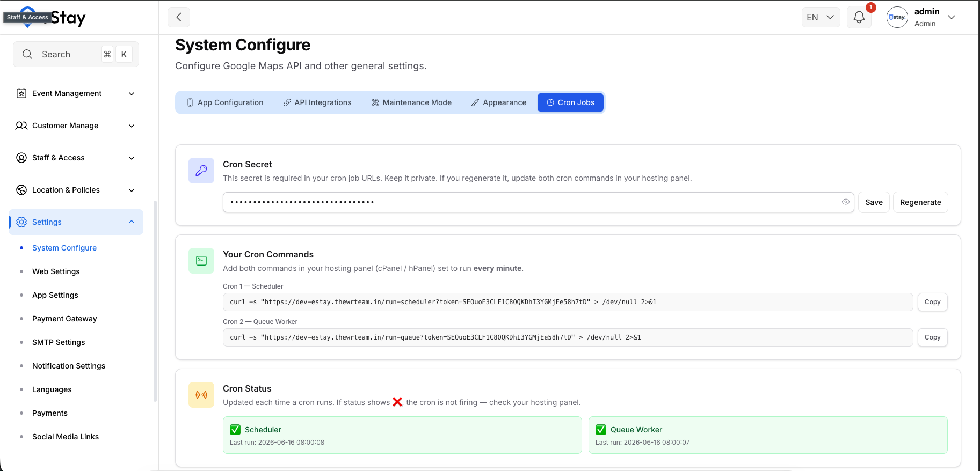
Task: Click the Settings gear icon
Action: click(x=21, y=222)
